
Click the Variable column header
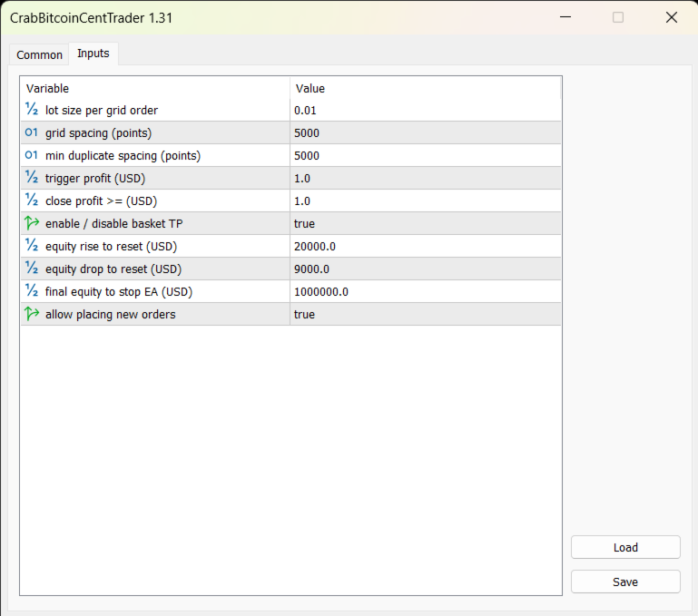point(155,89)
